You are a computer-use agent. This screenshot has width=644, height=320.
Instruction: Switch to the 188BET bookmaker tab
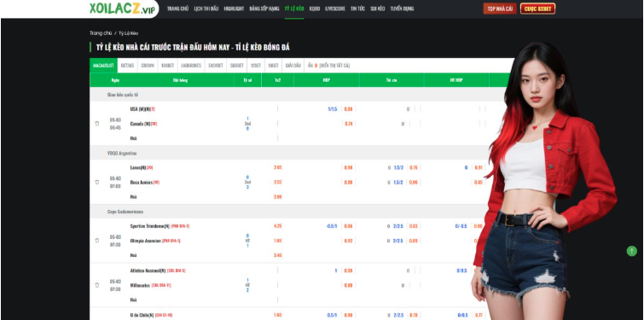click(167, 66)
